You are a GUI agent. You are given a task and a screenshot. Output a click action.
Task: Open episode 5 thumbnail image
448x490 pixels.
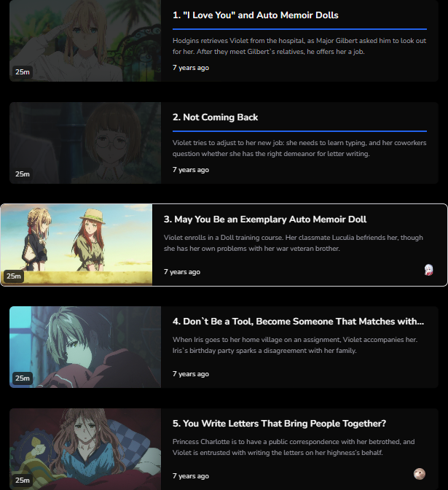tap(85, 449)
